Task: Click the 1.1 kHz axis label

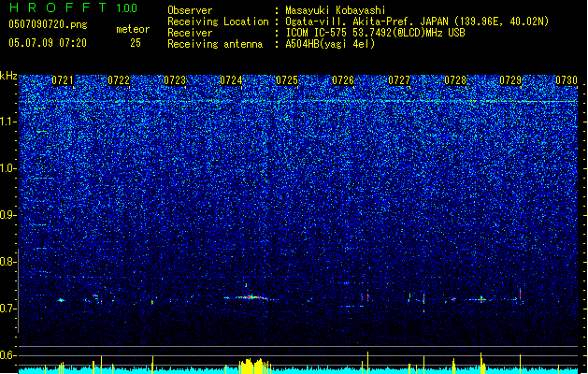Action: (8, 122)
